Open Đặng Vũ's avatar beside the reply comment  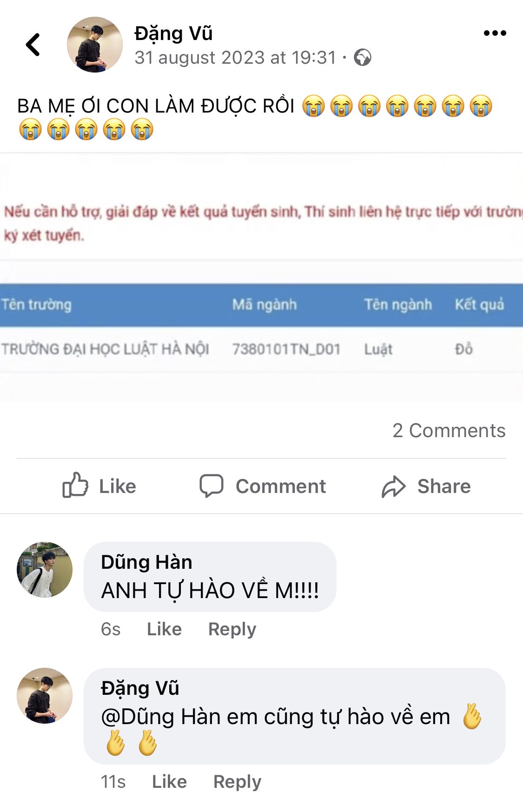[45, 696]
